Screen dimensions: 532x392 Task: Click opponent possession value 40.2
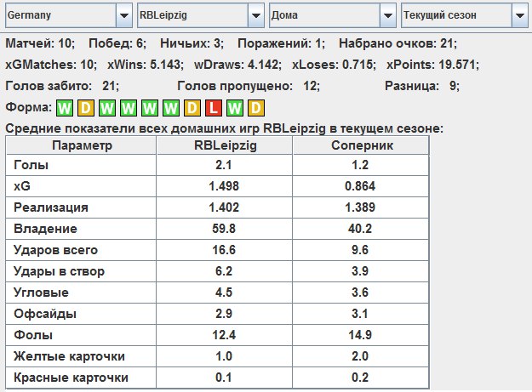(360, 229)
